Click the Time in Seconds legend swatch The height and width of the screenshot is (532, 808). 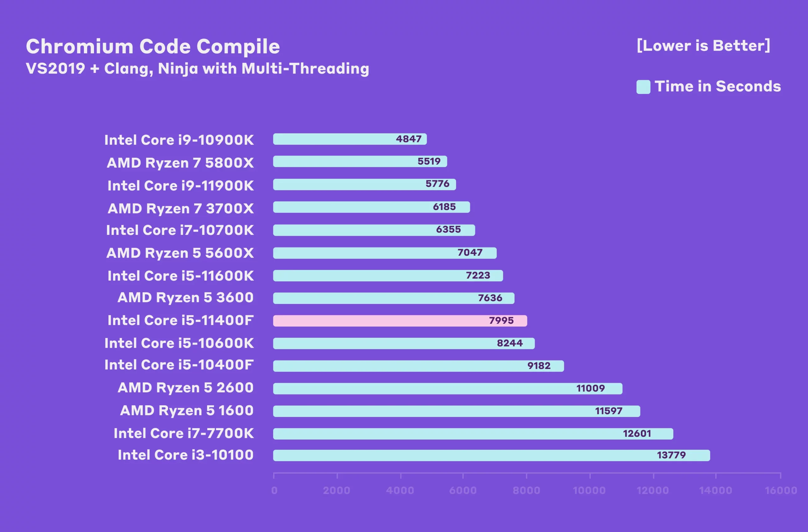[643, 87]
